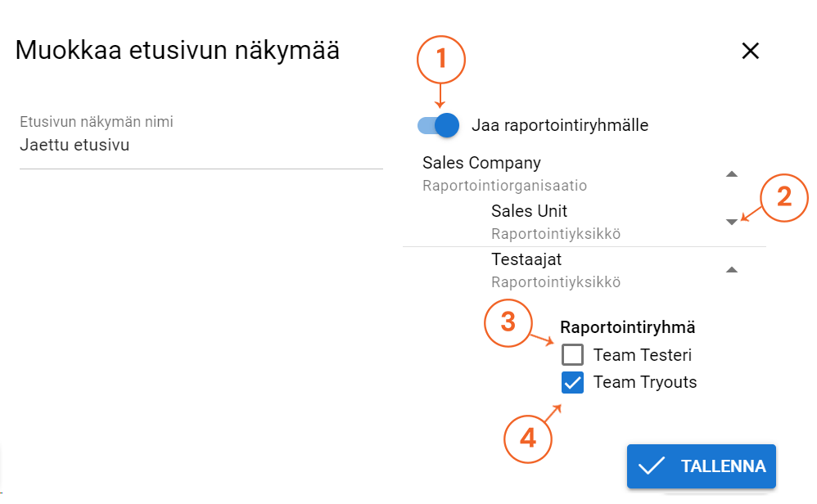This screenshot has height=504, width=817.
Task: Click the orange number 1 marker
Action: [440, 59]
